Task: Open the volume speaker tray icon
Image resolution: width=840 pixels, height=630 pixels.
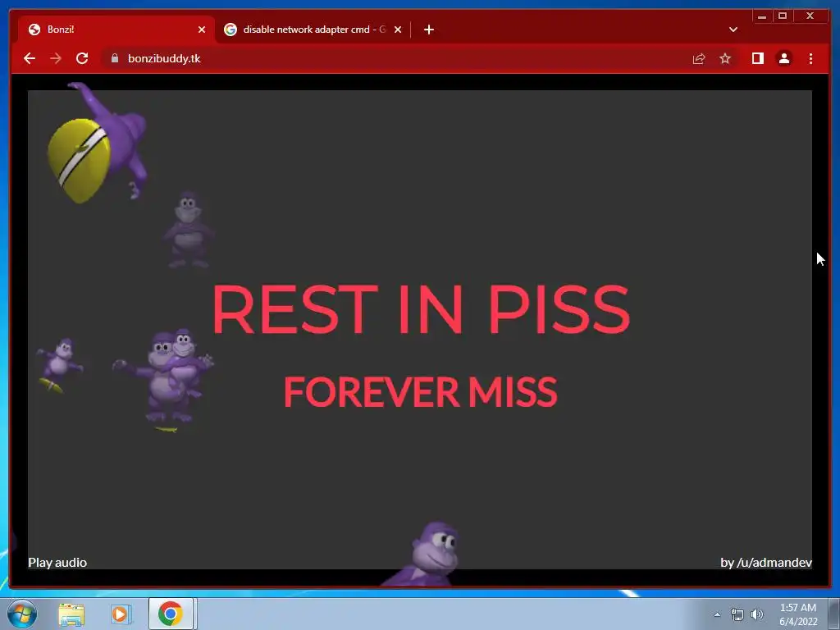Action: pyautogui.click(x=757, y=614)
